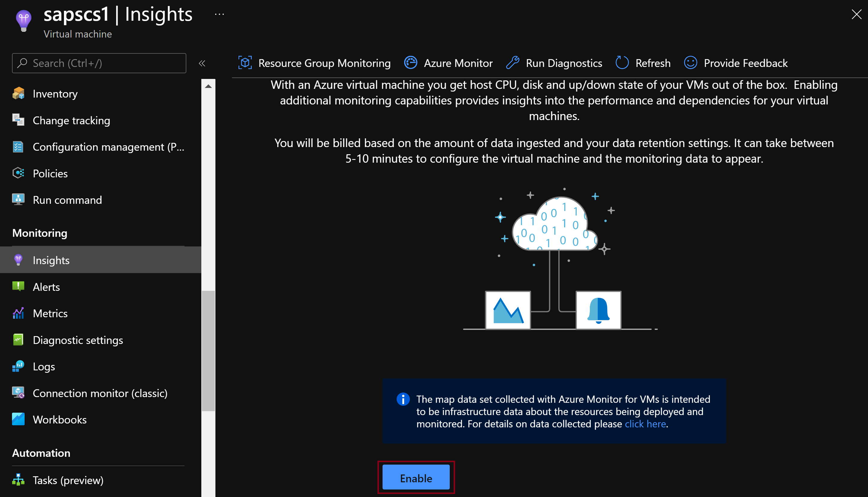Open Inventory menu item
Viewport: 868px width, 497px height.
pyautogui.click(x=101, y=94)
